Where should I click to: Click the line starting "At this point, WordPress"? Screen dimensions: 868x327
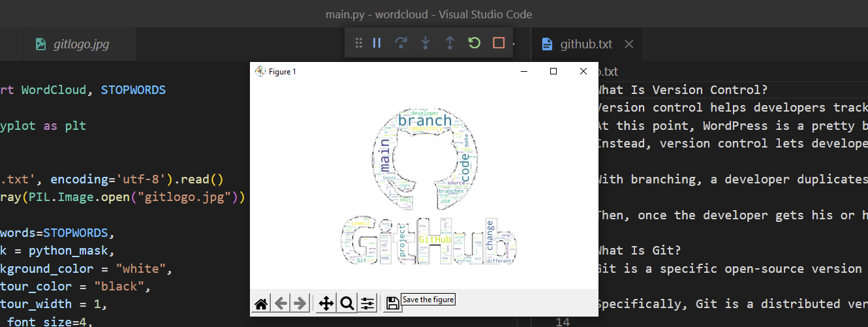click(732, 125)
